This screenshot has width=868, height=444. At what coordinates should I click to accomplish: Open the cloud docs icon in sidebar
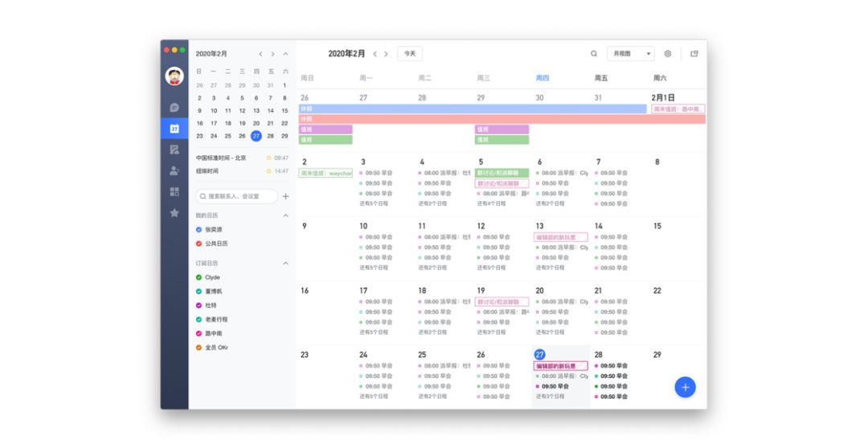[x=174, y=150]
